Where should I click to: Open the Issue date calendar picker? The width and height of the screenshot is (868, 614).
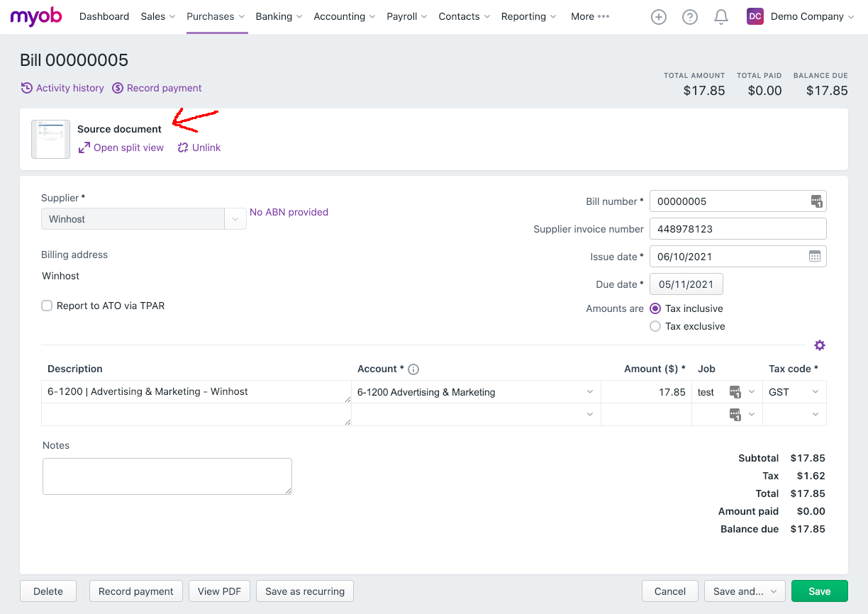[x=816, y=256]
